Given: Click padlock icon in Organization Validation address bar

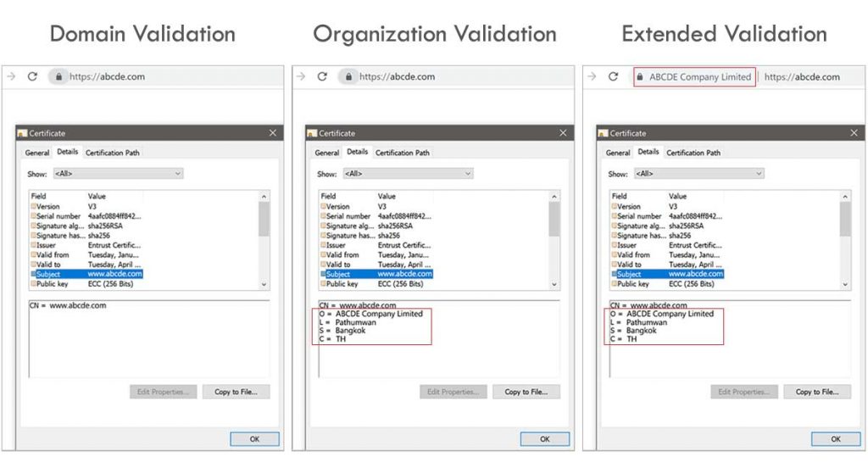Looking at the screenshot, I should (348, 76).
